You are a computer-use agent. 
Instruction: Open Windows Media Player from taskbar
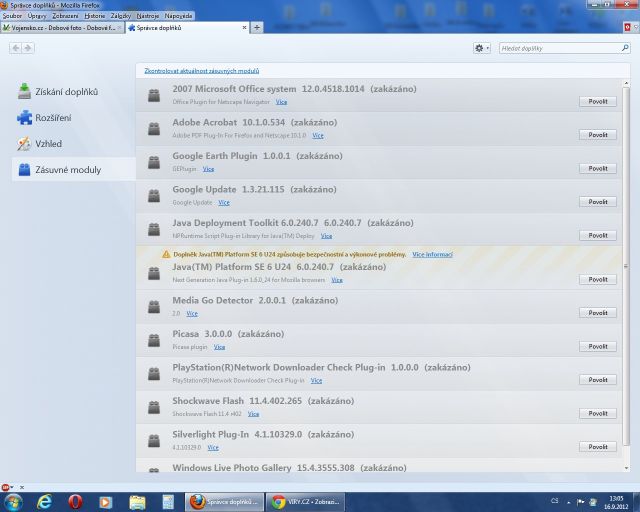coord(106,502)
